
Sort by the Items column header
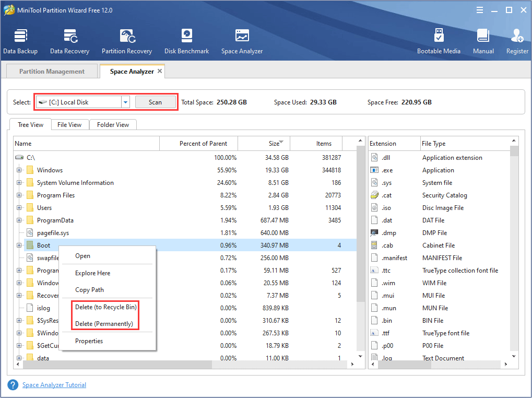click(x=316, y=144)
